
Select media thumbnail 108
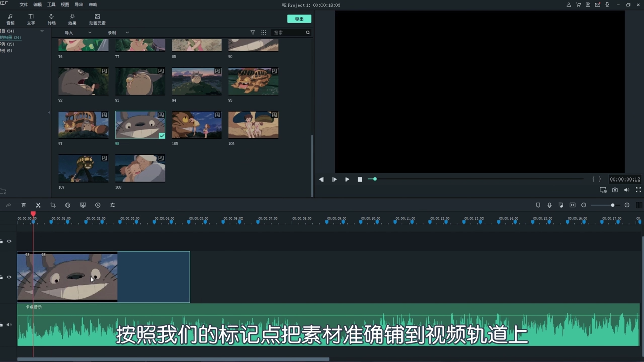(x=140, y=168)
